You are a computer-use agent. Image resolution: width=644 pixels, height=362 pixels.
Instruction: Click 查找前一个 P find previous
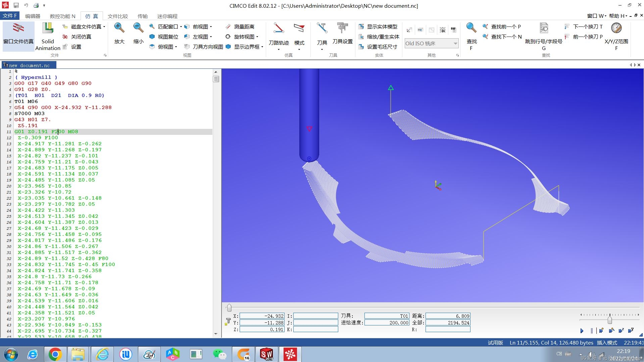[502, 27]
